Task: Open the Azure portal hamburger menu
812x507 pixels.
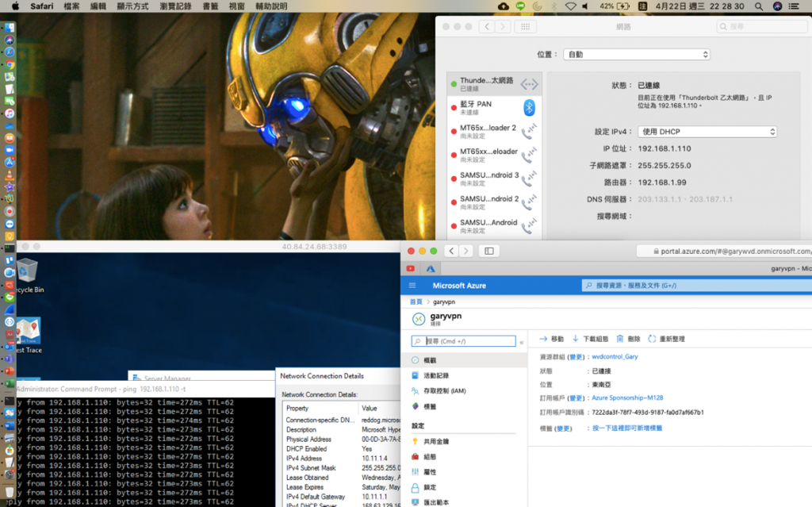Action: [x=412, y=286]
